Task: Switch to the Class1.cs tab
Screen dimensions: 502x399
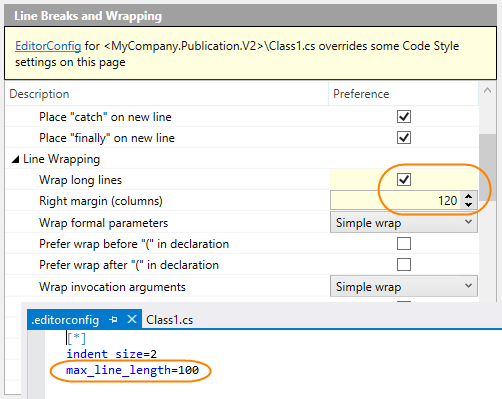Action: point(170,320)
